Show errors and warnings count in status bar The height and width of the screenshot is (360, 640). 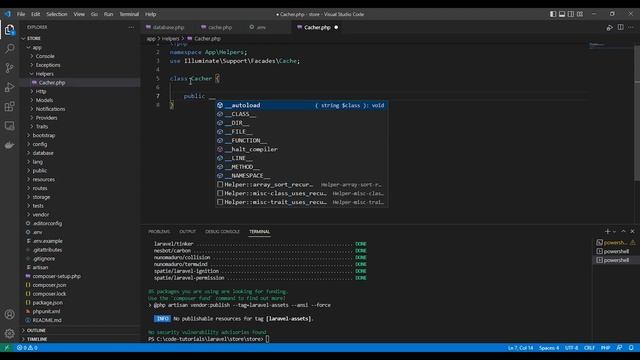point(27,348)
